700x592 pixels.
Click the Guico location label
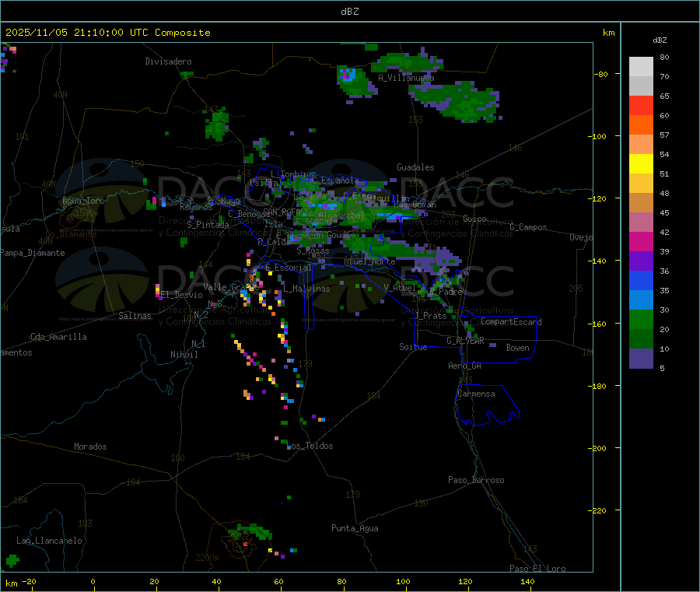click(474, 219)
